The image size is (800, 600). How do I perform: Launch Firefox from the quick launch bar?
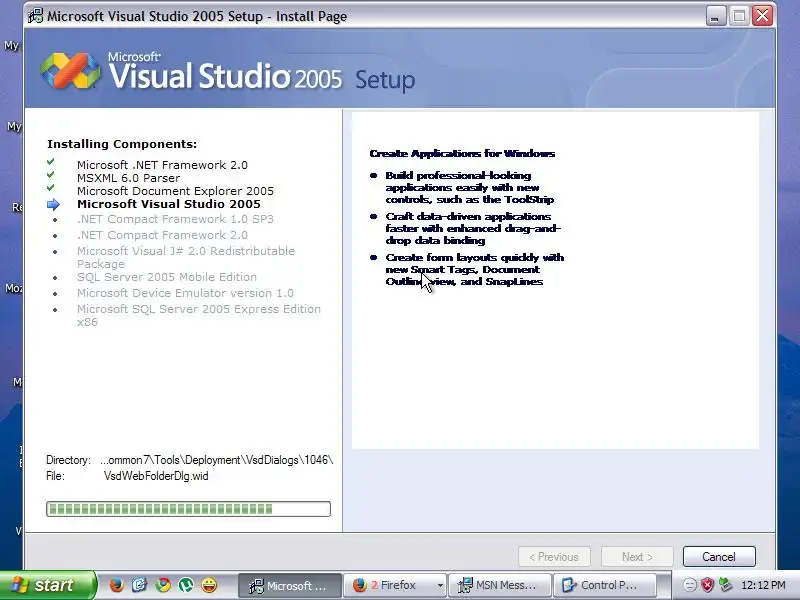(116, 585)
